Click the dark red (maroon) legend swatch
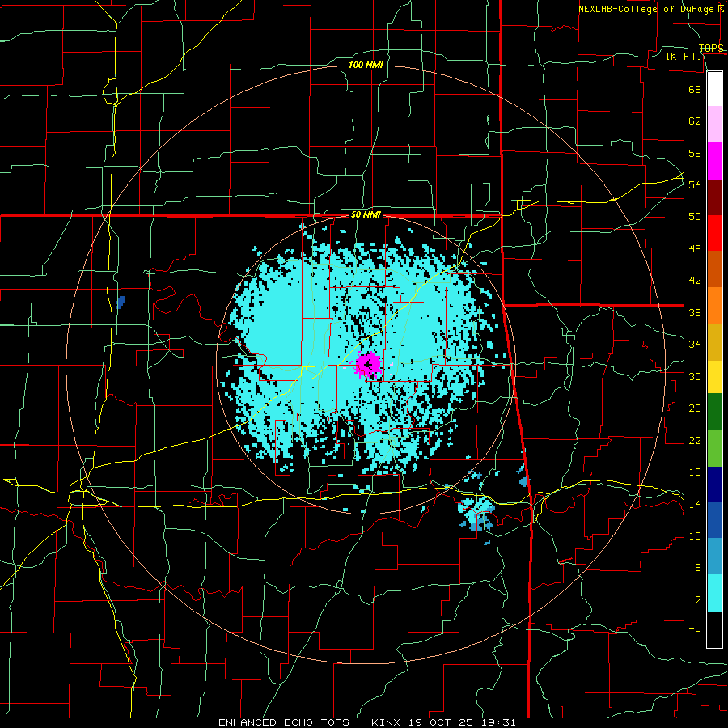The image size is (728, 728). 714,198
